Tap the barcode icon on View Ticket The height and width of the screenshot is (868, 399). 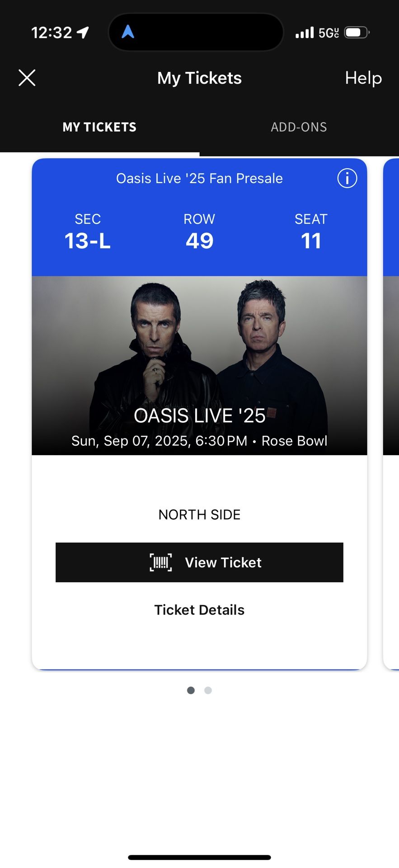pyautogui.click(x=161, y=562)
